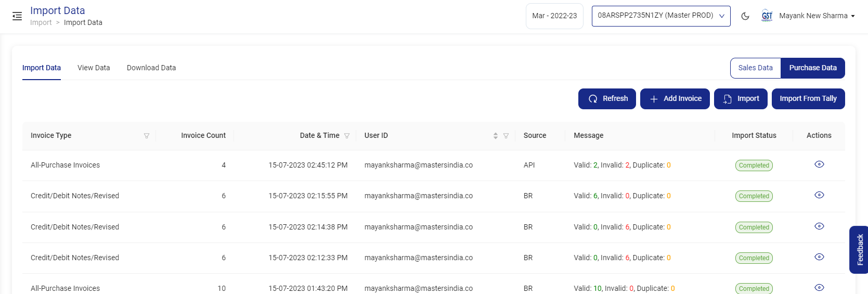Sort the User ID column
868x294 pixels.
(x=495, y=136)
